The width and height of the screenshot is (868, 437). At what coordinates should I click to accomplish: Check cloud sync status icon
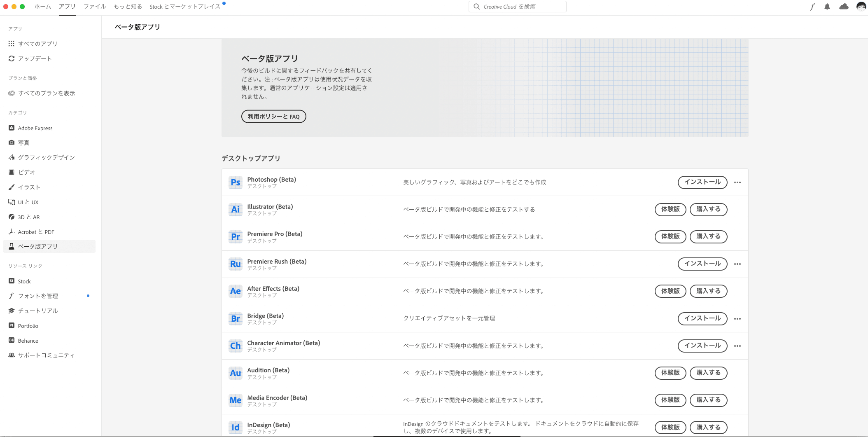[x=844, y=7]
